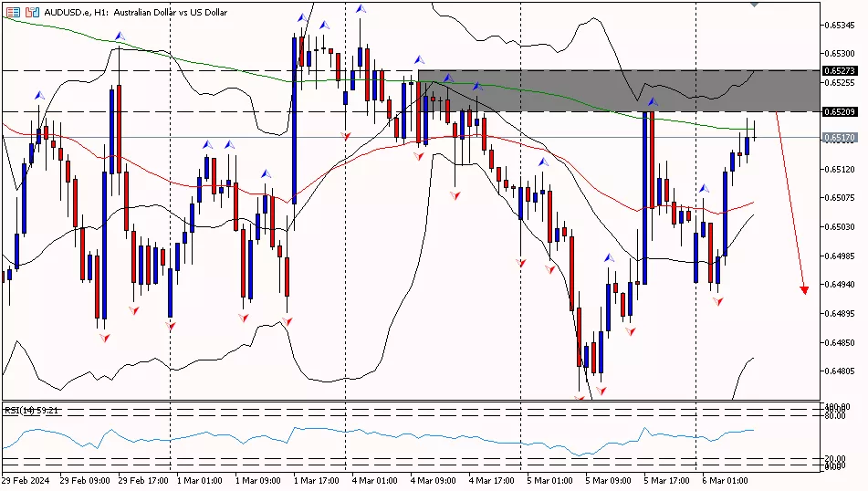Click the 1 Mar 09:00 time label
Viewport: 868px width, 491px height.
(x=258, y=480)
